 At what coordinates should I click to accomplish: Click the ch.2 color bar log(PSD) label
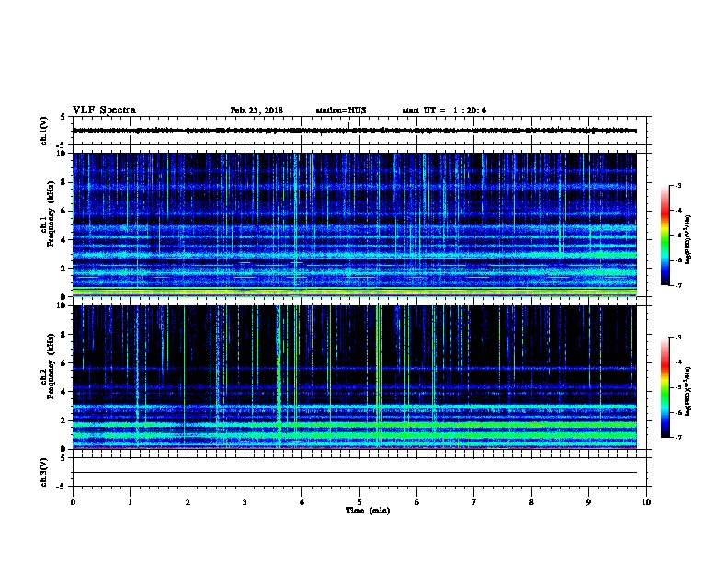point(688,392)
